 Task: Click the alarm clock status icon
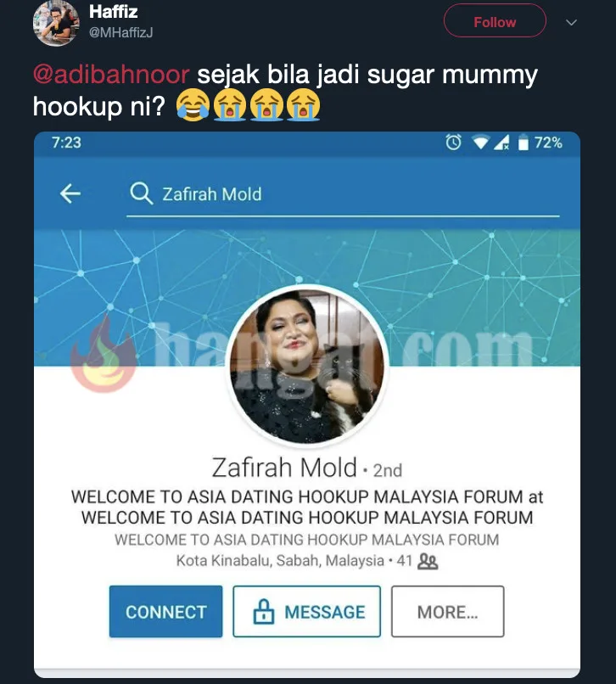click(x=453, y=143)
